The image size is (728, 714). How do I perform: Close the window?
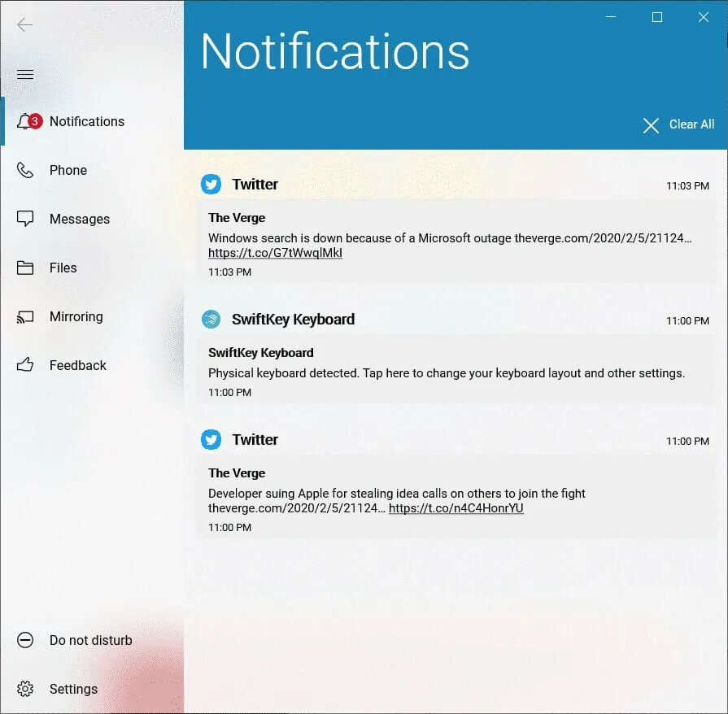pos(704,17)
